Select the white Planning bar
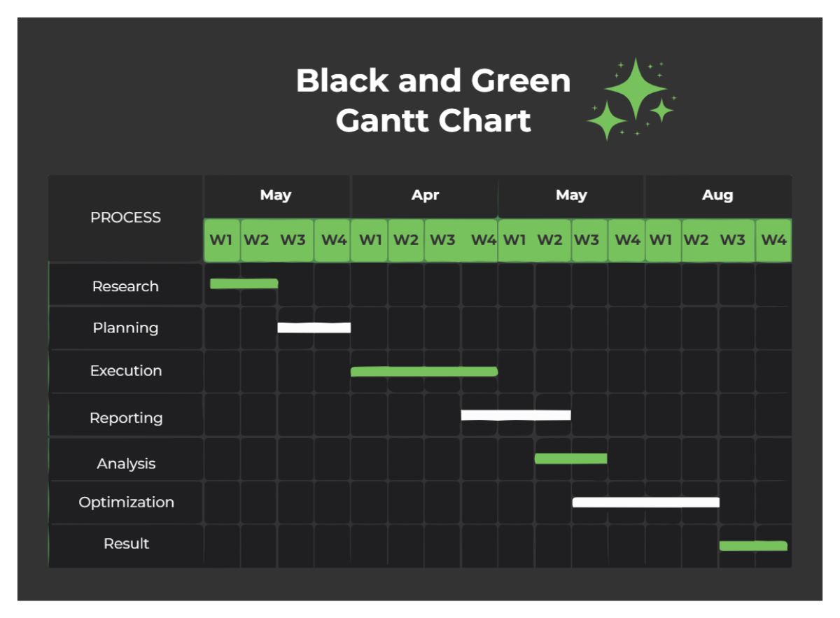The height and width of the screenshot is (618, 840). pos(314,327)
